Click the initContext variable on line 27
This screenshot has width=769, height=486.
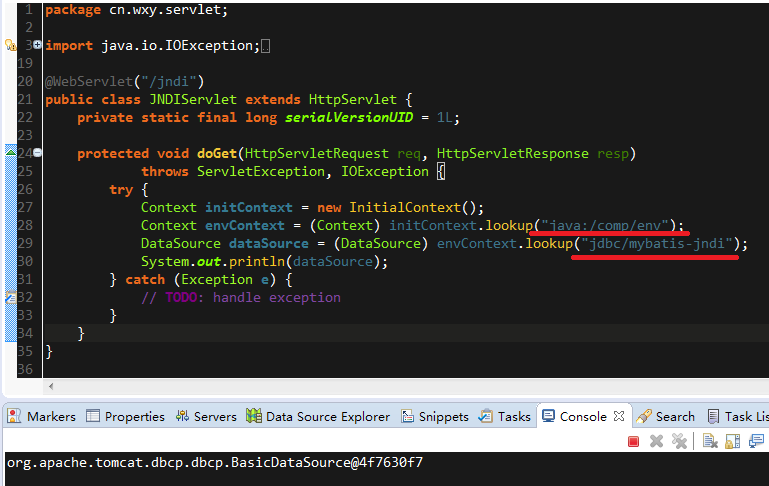249,207
